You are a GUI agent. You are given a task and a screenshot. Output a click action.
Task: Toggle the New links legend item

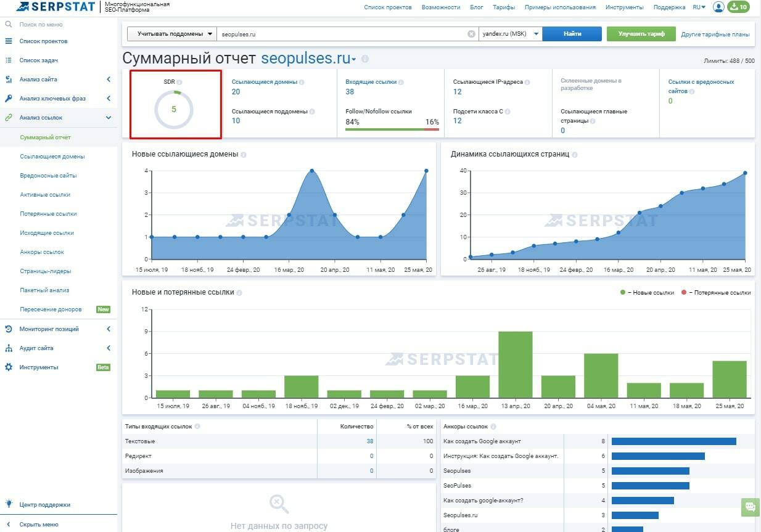click(x=647, y=292)
